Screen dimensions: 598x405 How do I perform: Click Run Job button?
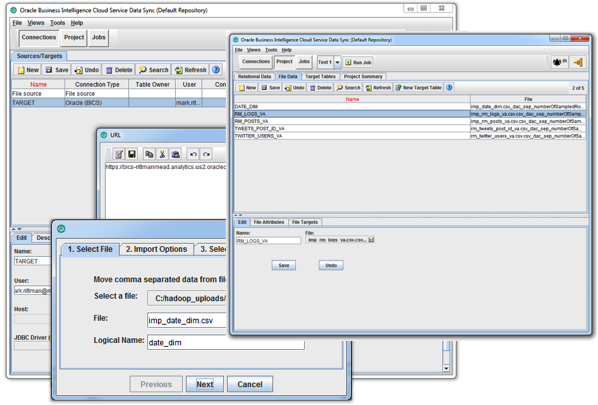pos(358,62)
